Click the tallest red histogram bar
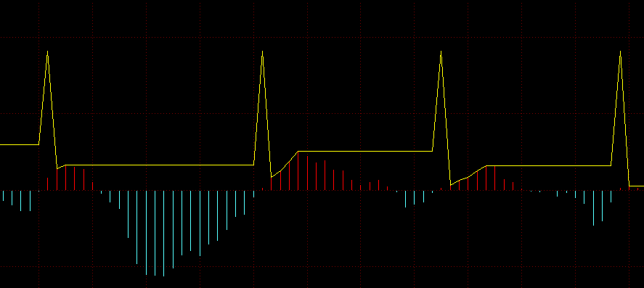644x288 pixels. click(x=298, y=171)
